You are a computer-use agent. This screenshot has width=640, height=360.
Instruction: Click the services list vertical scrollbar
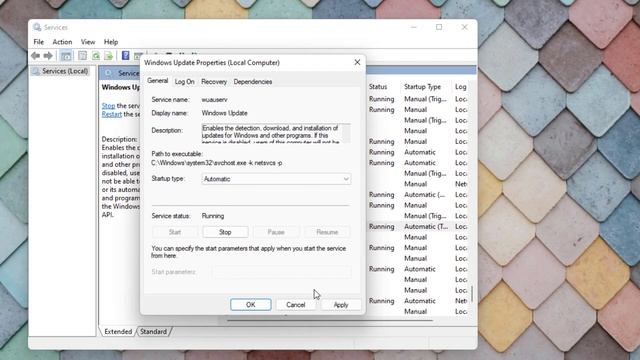tap(472, 293)
